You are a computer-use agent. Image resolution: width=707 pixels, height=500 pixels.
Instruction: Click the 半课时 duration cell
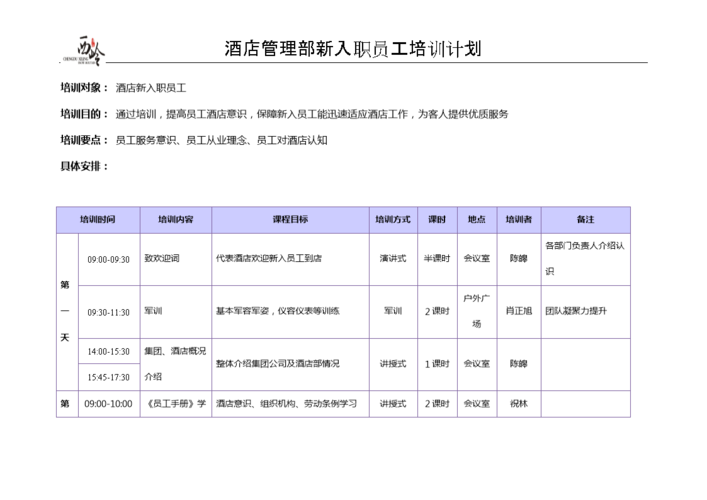point(437,258)
